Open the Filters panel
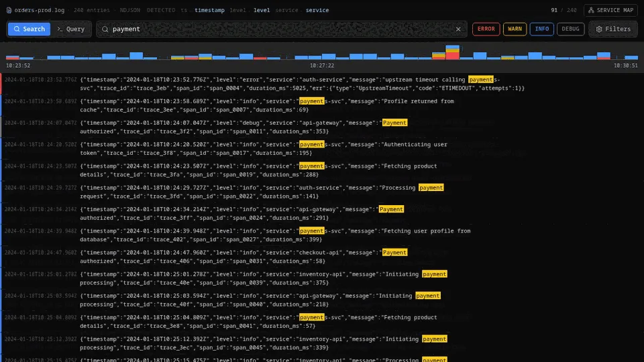This screenshot has height=362, width=644. pos(613,29)
